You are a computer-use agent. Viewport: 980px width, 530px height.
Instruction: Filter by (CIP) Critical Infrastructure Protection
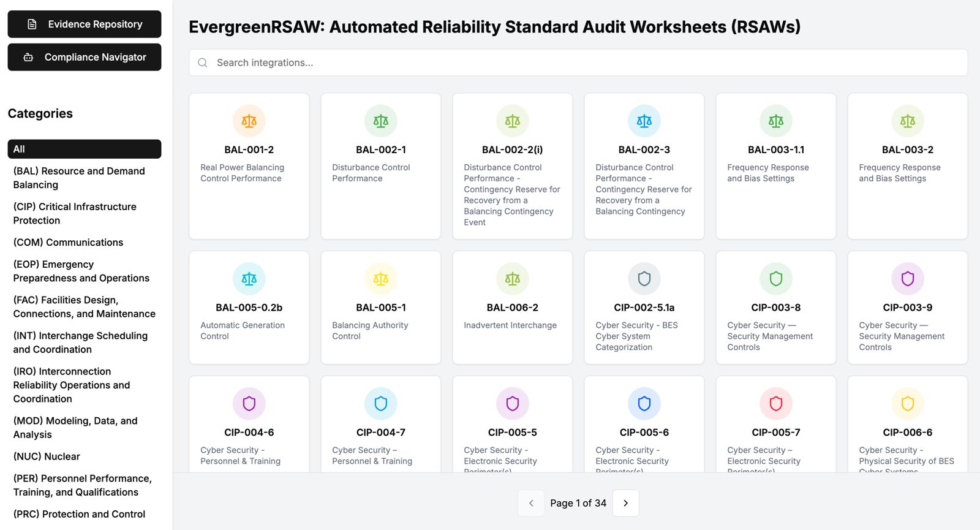[75, 213]
